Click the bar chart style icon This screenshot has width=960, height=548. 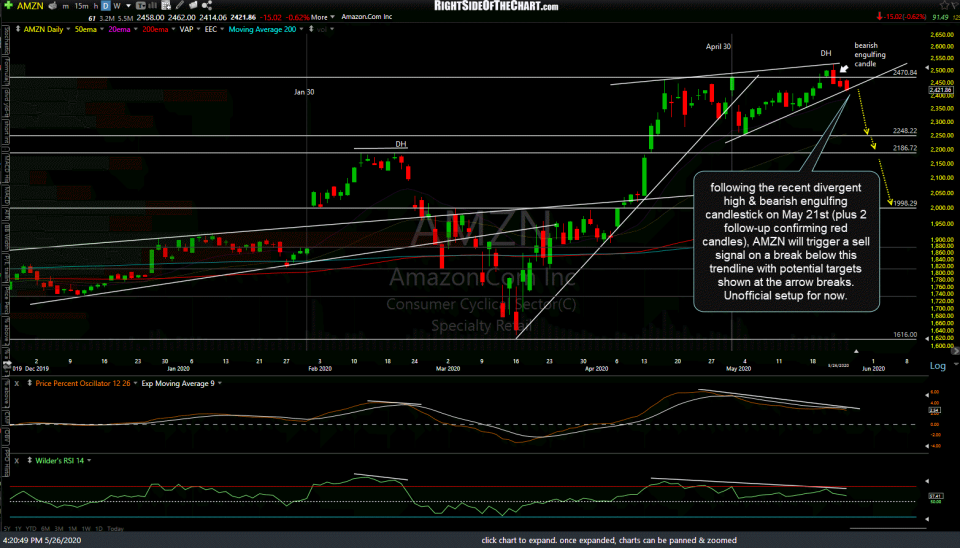tap(152, 6)
